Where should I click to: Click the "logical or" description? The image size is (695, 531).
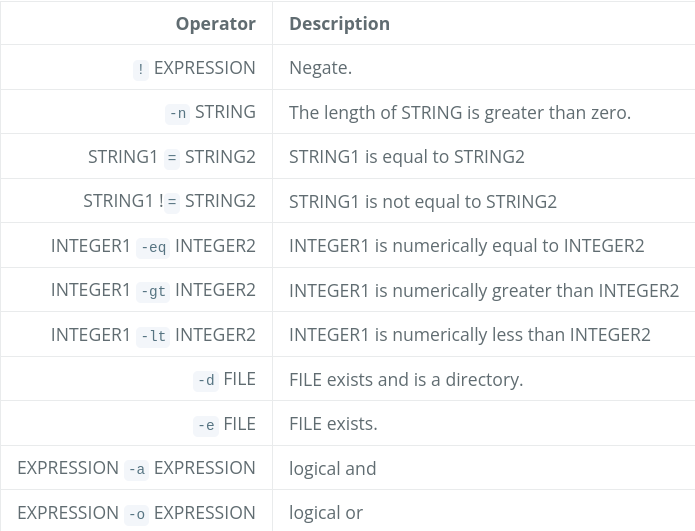326,513
